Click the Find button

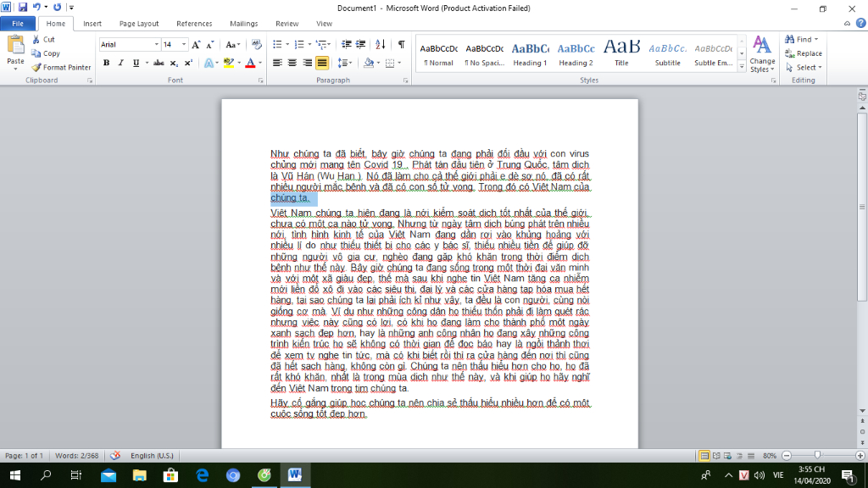(800, 39)
